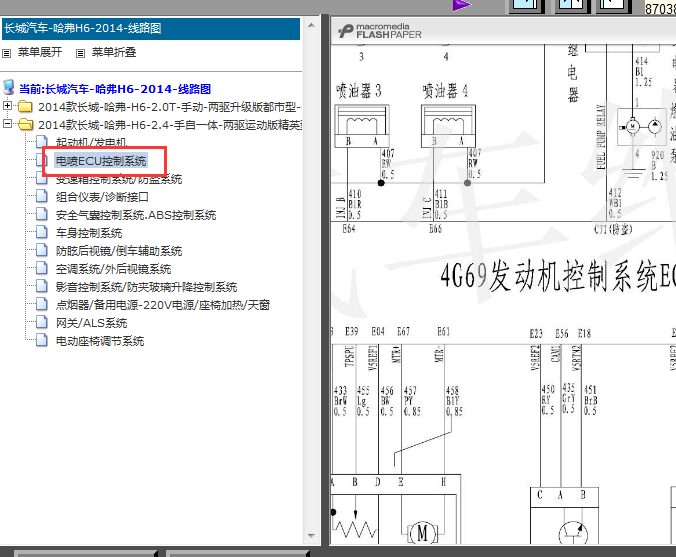Select 影音控制系统/防夹玻璃升降控制系统 entry
The image size is (676, 557).
(146, 287)
